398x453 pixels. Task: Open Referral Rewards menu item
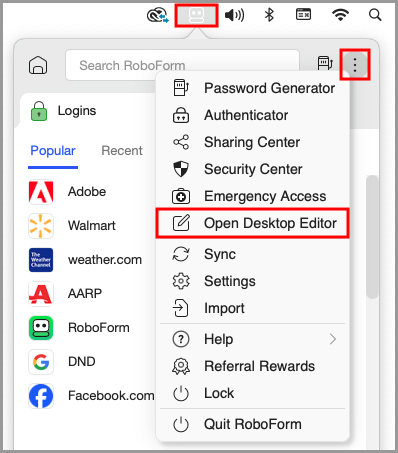click(253, 366)
